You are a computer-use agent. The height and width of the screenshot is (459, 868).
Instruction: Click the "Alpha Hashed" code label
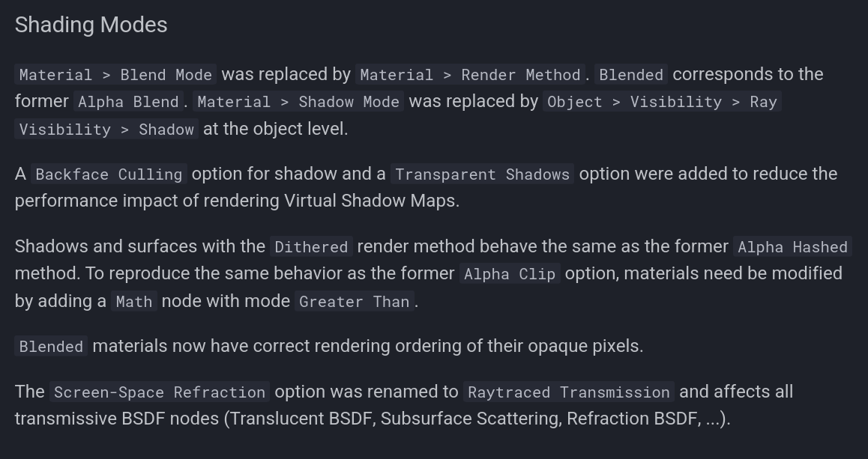792,247
